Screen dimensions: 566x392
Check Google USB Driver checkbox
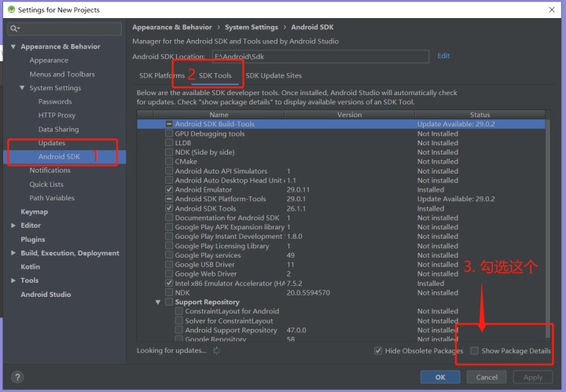tap(169, 264)
